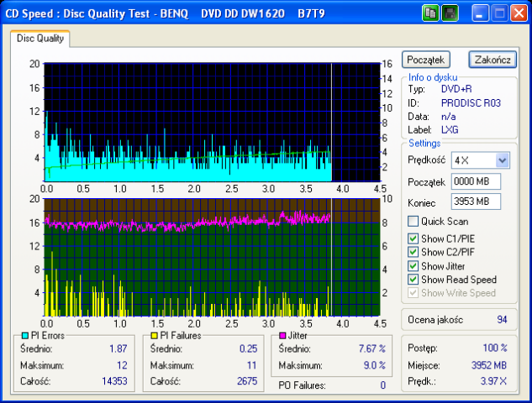This screenshot has width=532, height=403.
Task: Click the Zakończ button
Action: point(492,60)
